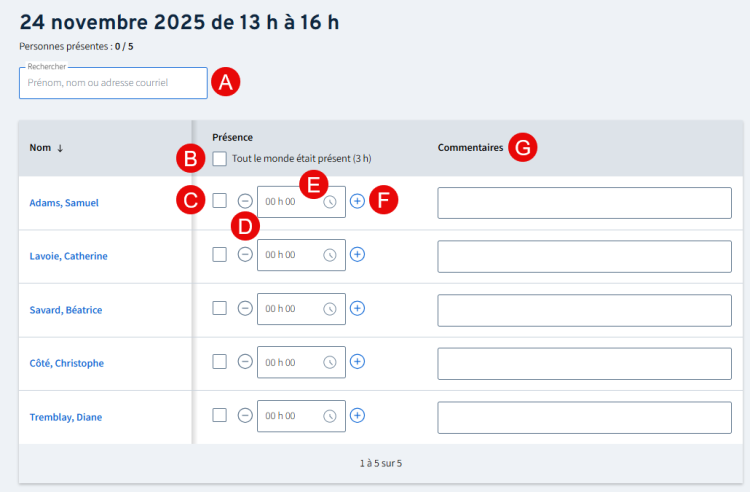750x492 pixels.
Task: Click the comment field for Adams, Samuel
Action: [584, 202]
